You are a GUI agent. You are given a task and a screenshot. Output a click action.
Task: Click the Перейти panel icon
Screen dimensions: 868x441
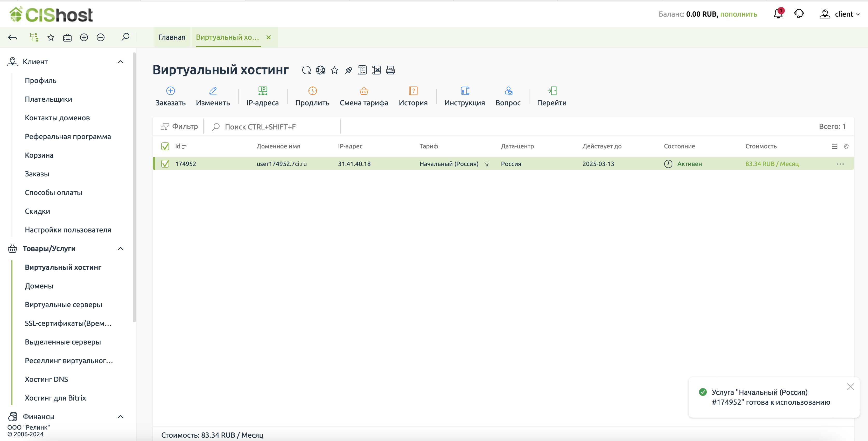point(552,91)
